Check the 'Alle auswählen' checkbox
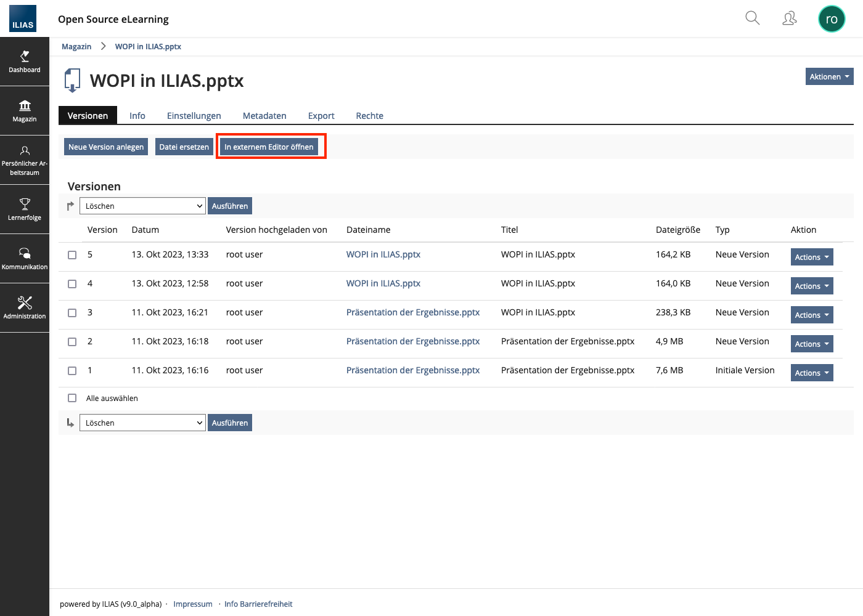Screen dimensions: 863x616 click(72, 398)
